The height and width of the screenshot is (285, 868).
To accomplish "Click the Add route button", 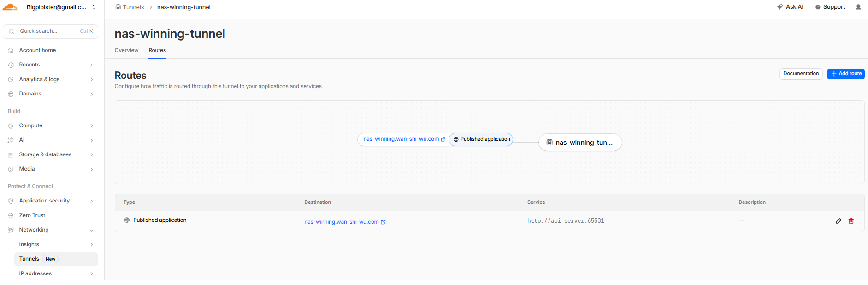I will click(845, 74).
